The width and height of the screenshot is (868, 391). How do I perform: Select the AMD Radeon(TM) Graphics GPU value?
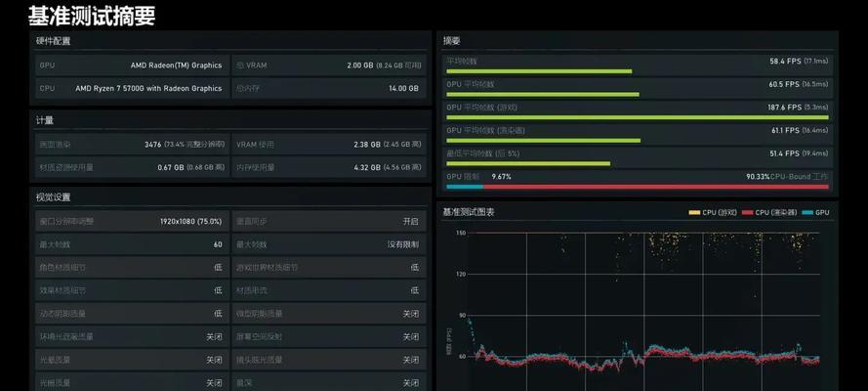tap(176, 65)
